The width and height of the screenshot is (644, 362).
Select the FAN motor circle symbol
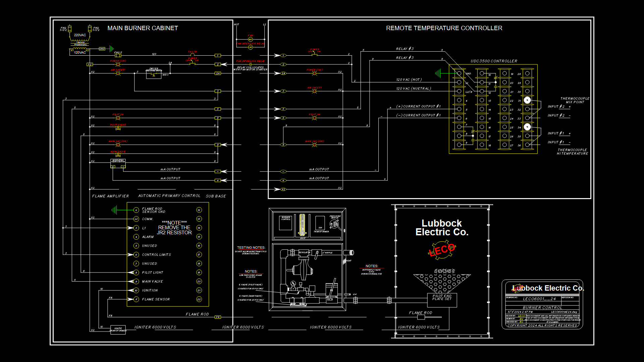click(x=251, y=40)
